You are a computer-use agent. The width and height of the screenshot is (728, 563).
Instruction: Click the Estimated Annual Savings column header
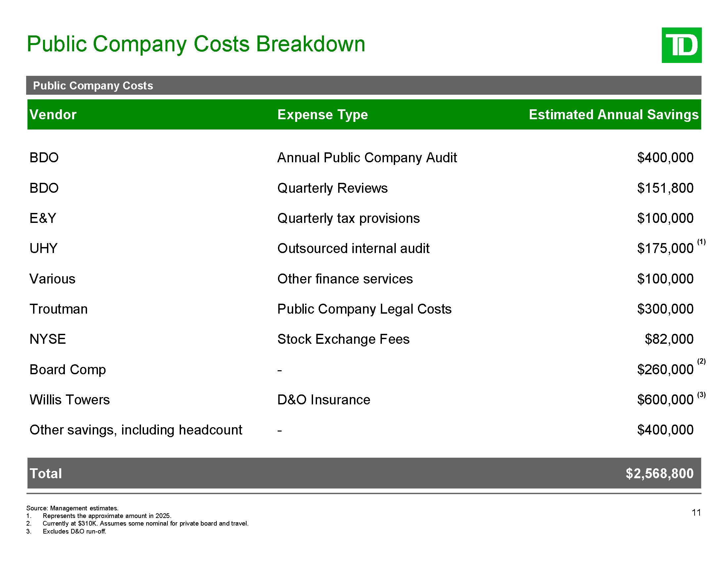click(x=613, y=115)
